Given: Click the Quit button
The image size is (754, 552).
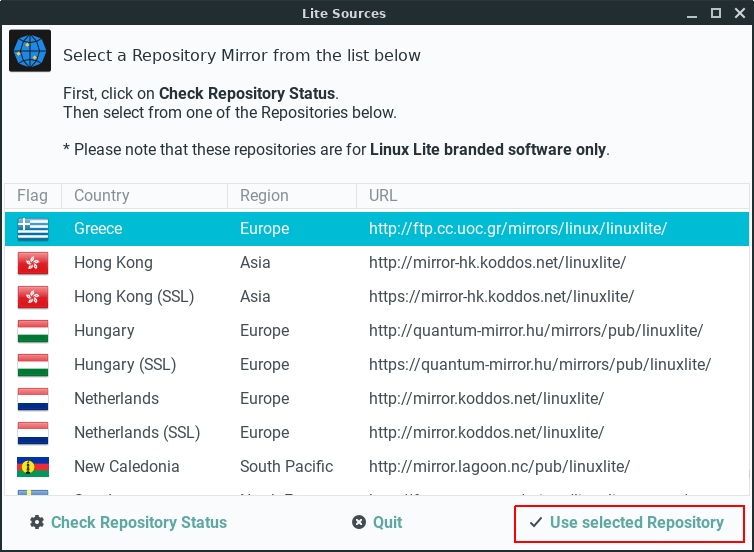Looking at the screenshot, I should tap(377, 522).
